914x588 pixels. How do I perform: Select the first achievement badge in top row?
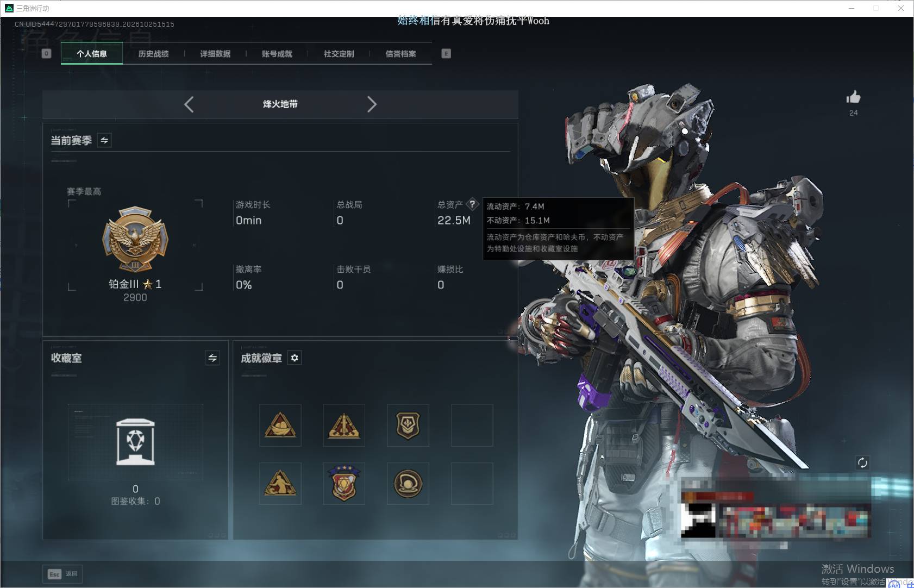(280, 426)
